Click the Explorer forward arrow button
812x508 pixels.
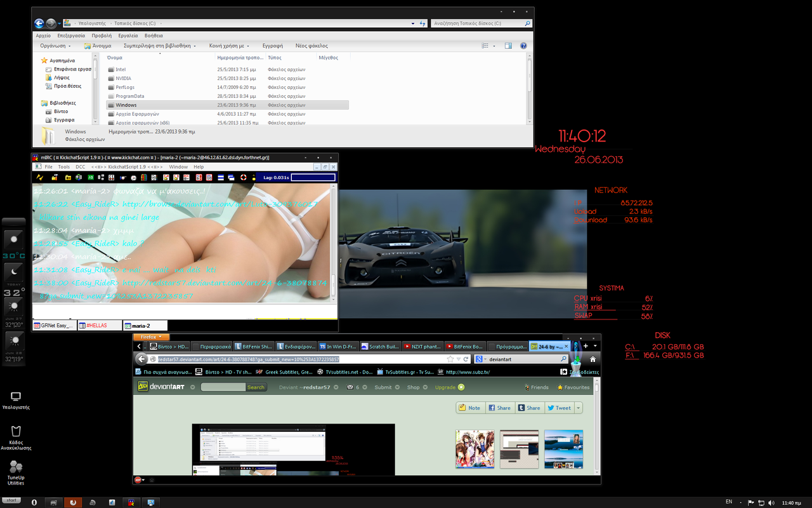click(51, 23)
